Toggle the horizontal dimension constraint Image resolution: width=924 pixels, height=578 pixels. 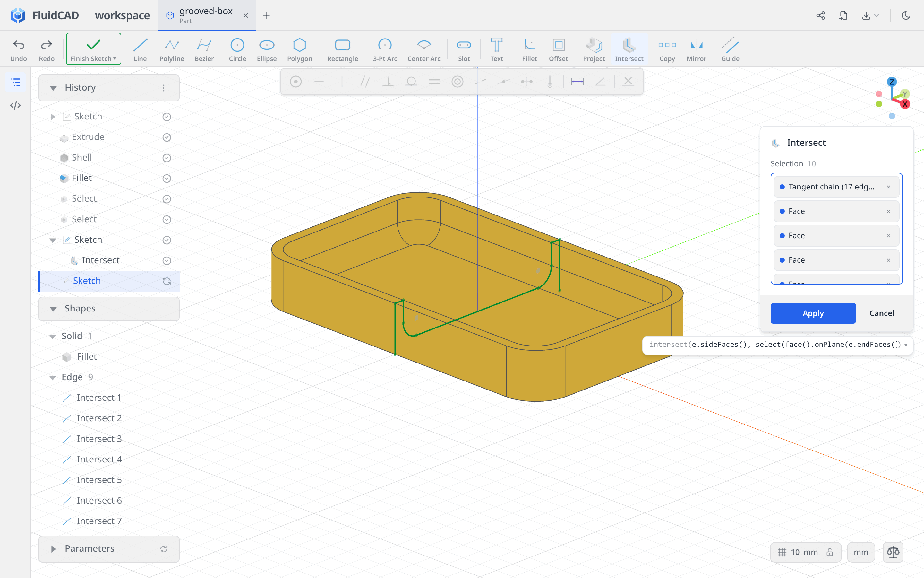[x=577, y=82]
